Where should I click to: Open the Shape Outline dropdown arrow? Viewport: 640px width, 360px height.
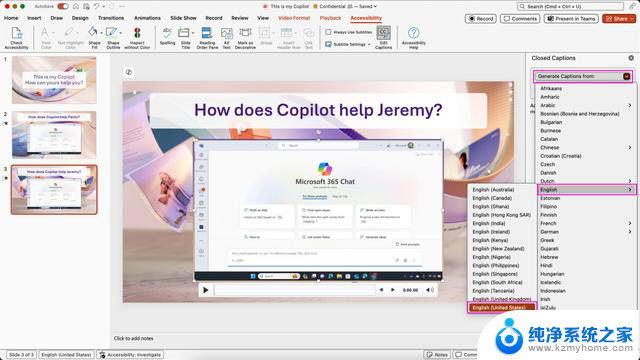[x=120, y=33]
